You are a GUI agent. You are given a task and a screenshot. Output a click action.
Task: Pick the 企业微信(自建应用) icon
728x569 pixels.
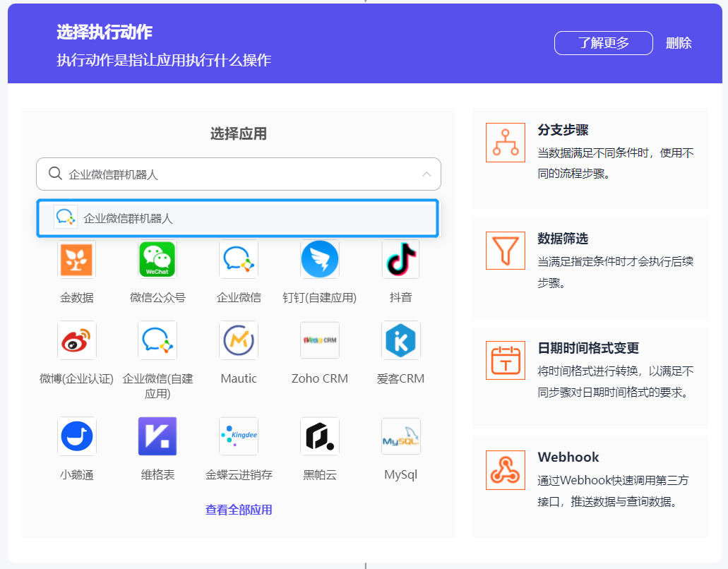tap(157, 340)
